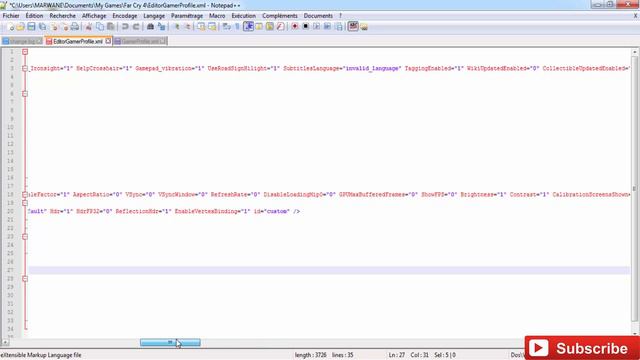
Task: Open the Documents menu
Action: tap(318, 16)
